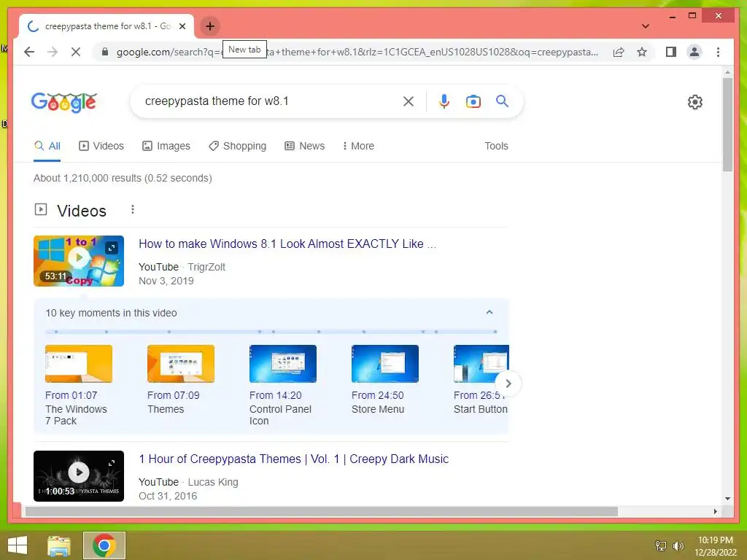Switch to News results tab
The height and width of the screenshot is (560, 747).
click(304, 146)
